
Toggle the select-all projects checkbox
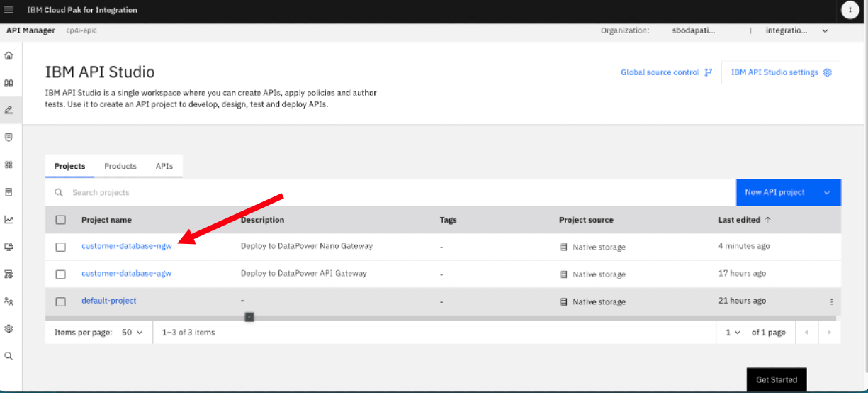[x=61, y=220]
